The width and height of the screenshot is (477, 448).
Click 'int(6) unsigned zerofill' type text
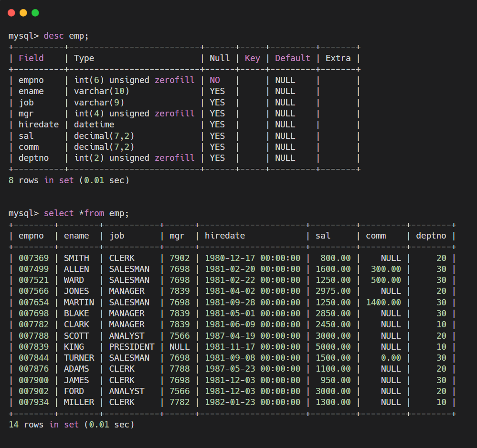pos(134,80)
